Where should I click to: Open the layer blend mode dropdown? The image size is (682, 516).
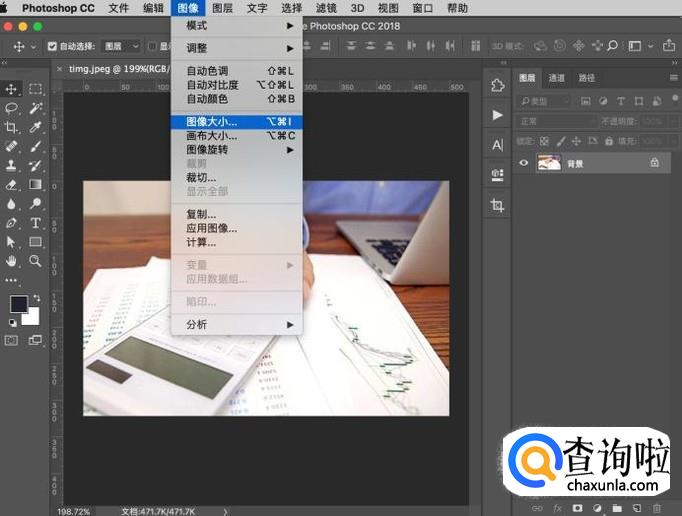(556, 121)
